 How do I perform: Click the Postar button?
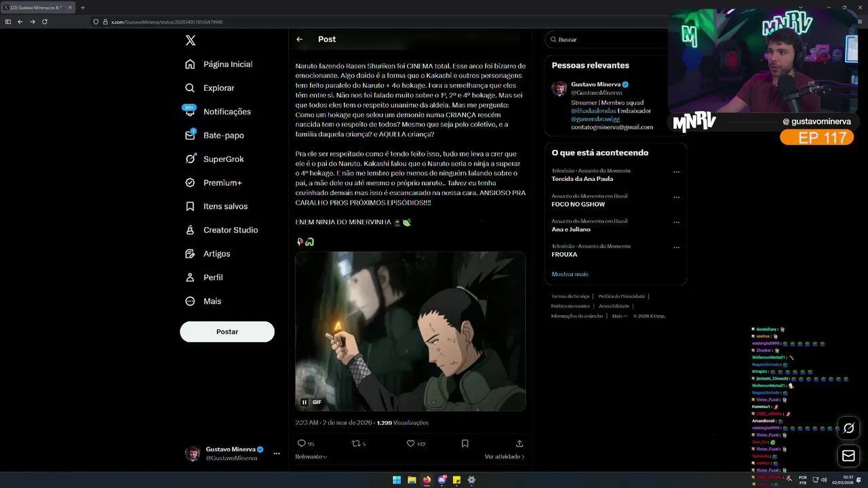pos(227,331)
